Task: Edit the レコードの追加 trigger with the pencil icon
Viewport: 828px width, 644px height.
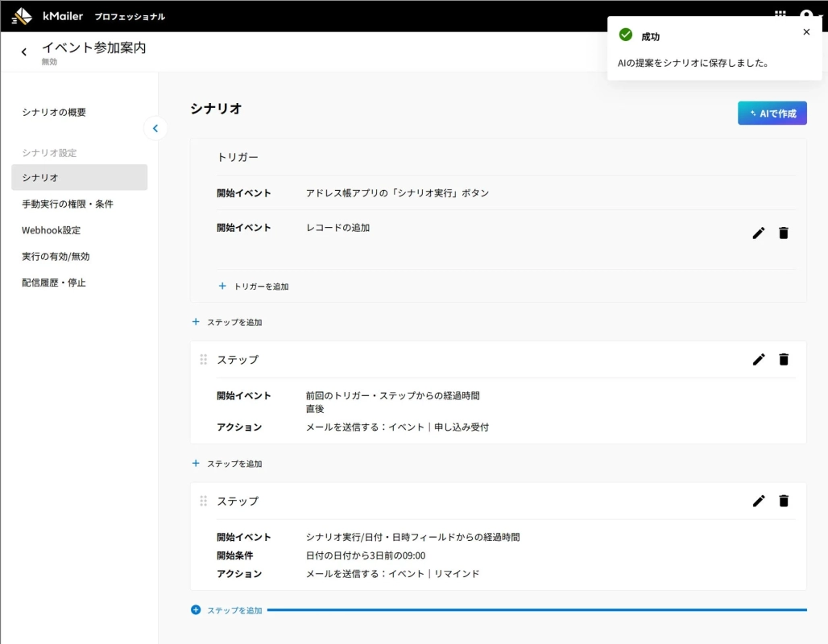Action: (x=758, y=233)
